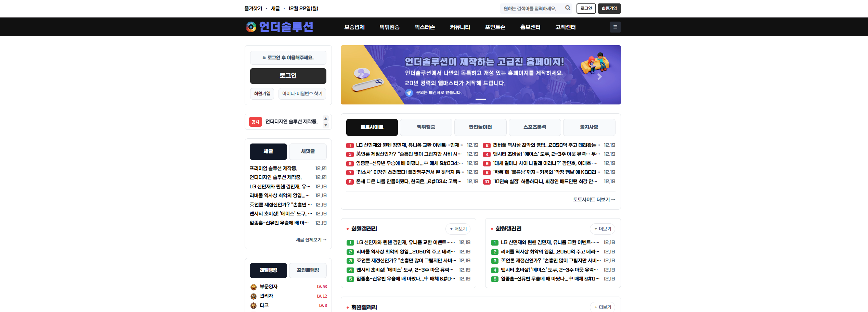
Task: Select the 먹튀검증 board tab
Action: pos(426,127)
